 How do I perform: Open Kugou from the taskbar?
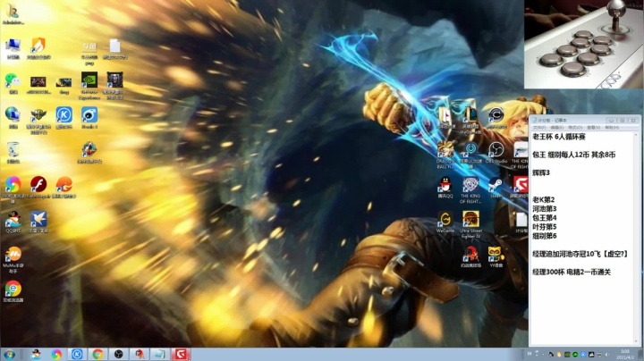click(x=77, y=355)
